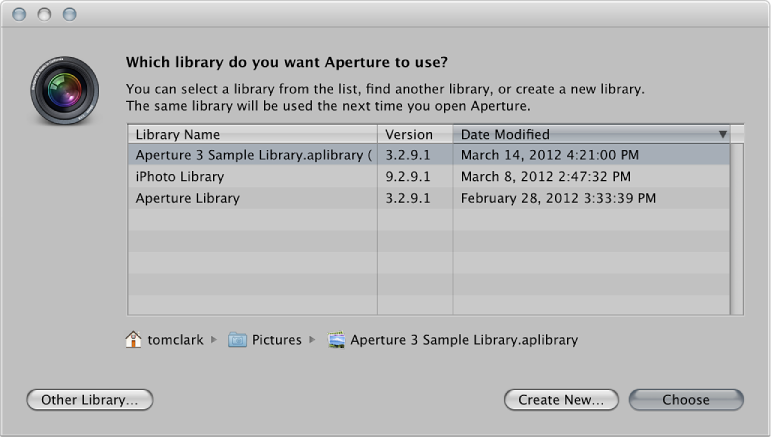This screenshot has height=438, width=772.
Task: Click Pictures label in the path bar
Action: point(277,340)
